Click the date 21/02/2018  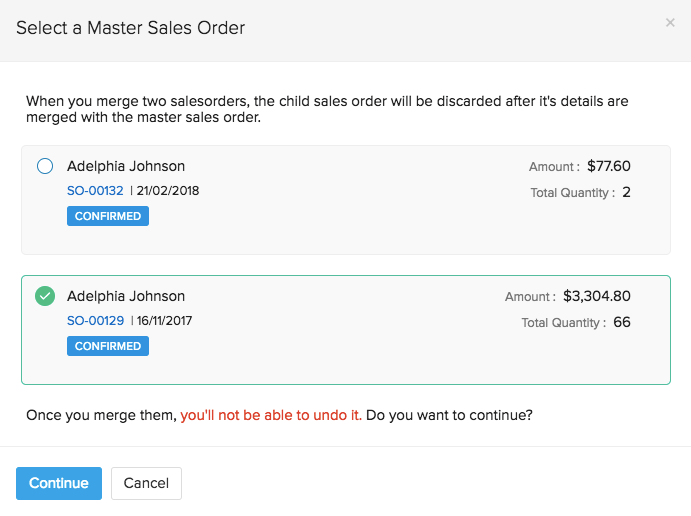[x=168, y=191]
